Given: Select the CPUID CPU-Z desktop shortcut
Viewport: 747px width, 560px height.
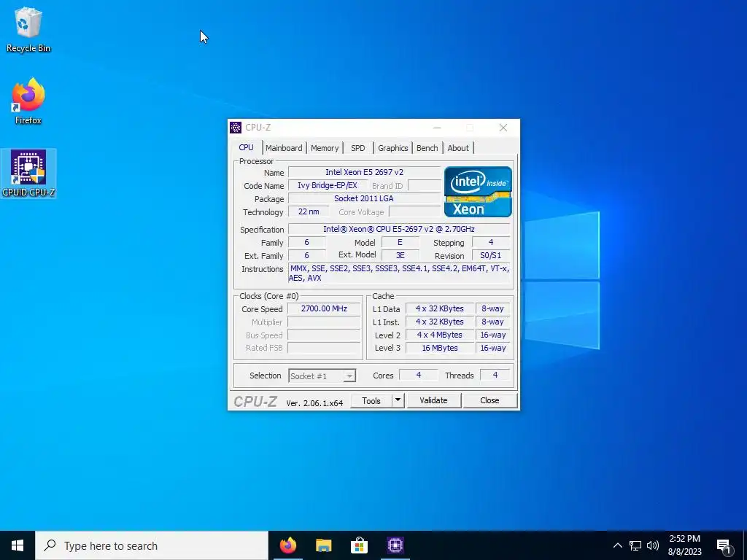Looking at the screenshot, I should (28, 174).
